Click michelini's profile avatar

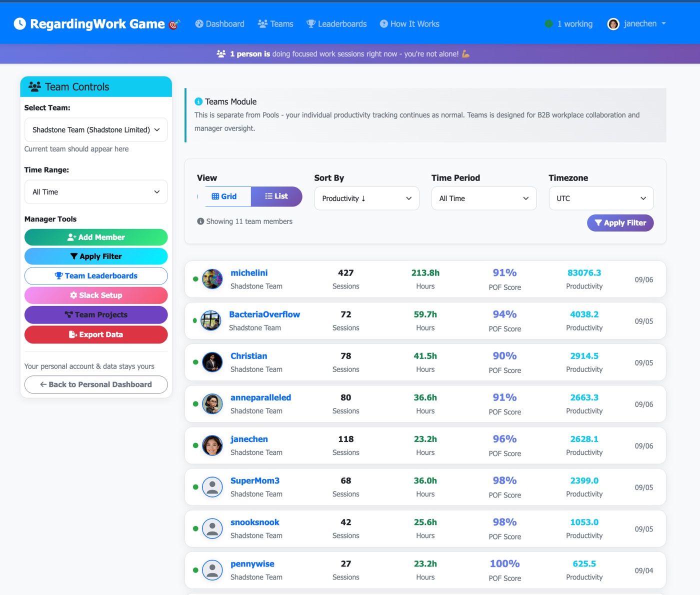[212, 279]
